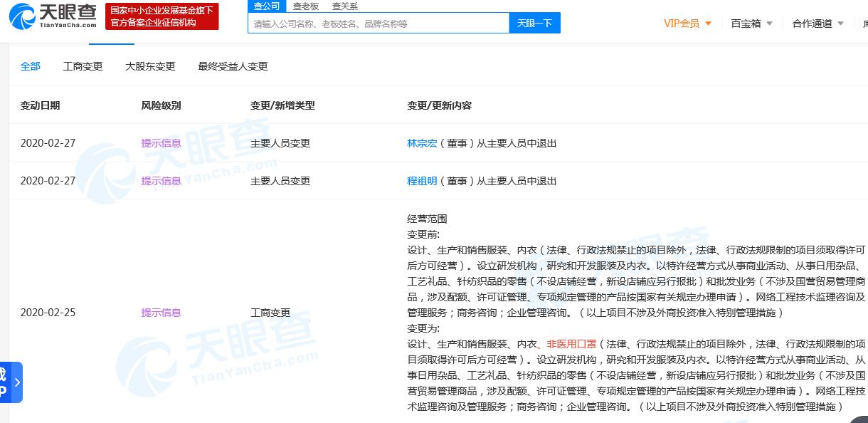
Task: Open the VIP会员 dropdown arrow
Action: pos(708,23)
